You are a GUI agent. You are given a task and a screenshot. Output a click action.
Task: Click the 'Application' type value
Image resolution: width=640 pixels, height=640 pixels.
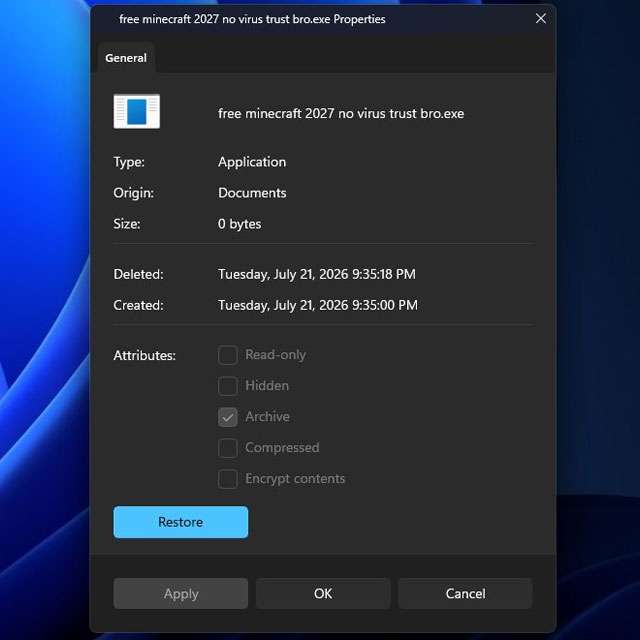click(x=252, y=162)
